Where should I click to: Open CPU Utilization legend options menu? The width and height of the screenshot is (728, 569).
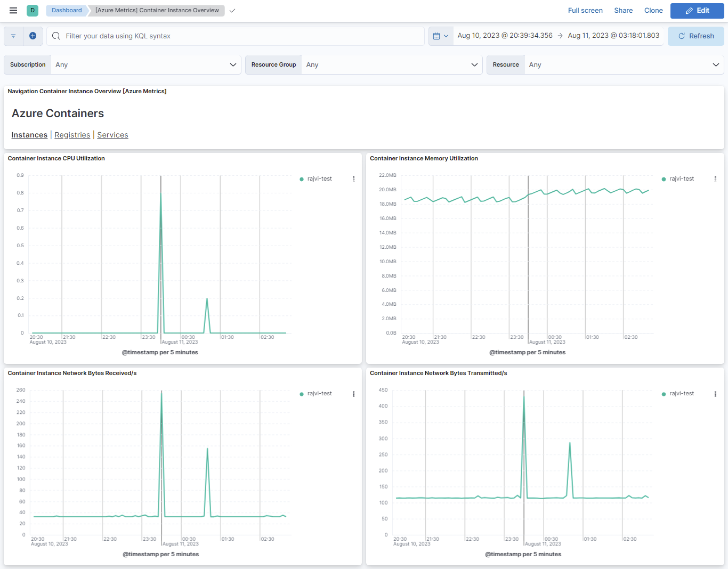[353, 180]
